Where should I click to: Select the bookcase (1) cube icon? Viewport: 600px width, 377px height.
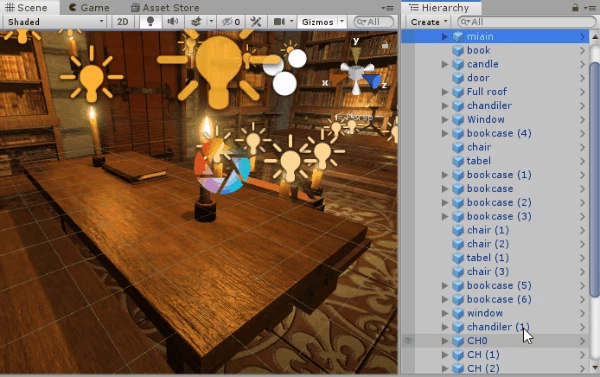(x=458, y=175)
